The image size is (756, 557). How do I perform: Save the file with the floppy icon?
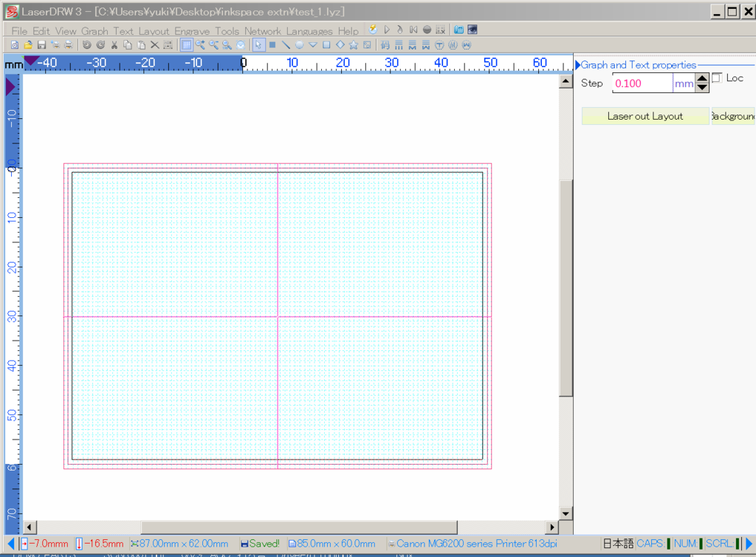tap(41, 45)
